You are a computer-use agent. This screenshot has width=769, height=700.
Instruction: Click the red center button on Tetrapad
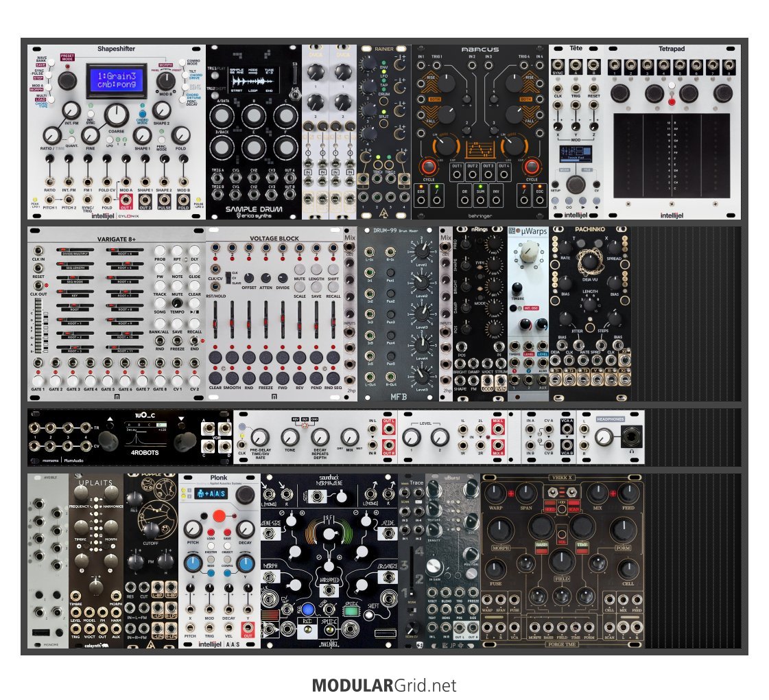tap(672, 102)
